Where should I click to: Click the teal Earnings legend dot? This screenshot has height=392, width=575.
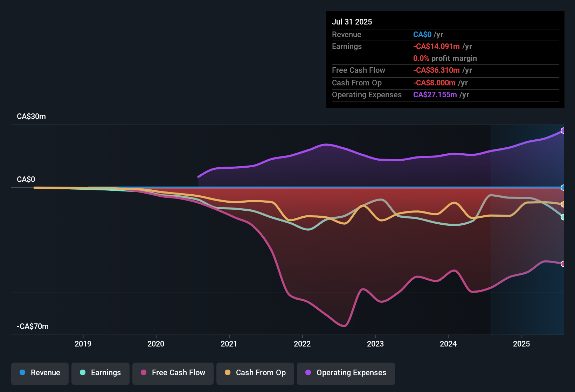click(x=83, y=372)
